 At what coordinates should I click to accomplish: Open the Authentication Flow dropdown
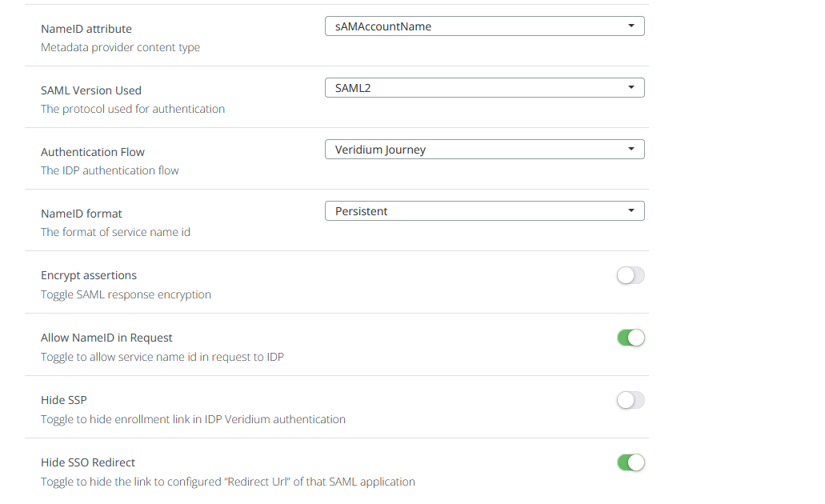pos(483,150)
